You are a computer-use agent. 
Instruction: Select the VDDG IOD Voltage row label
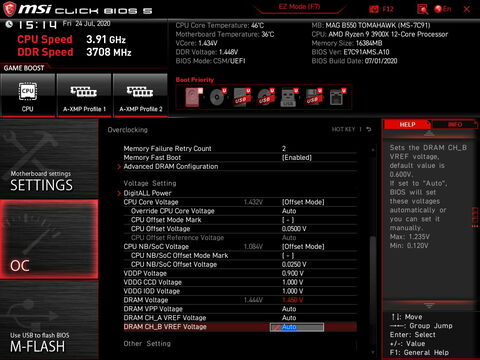pos(152,291)
